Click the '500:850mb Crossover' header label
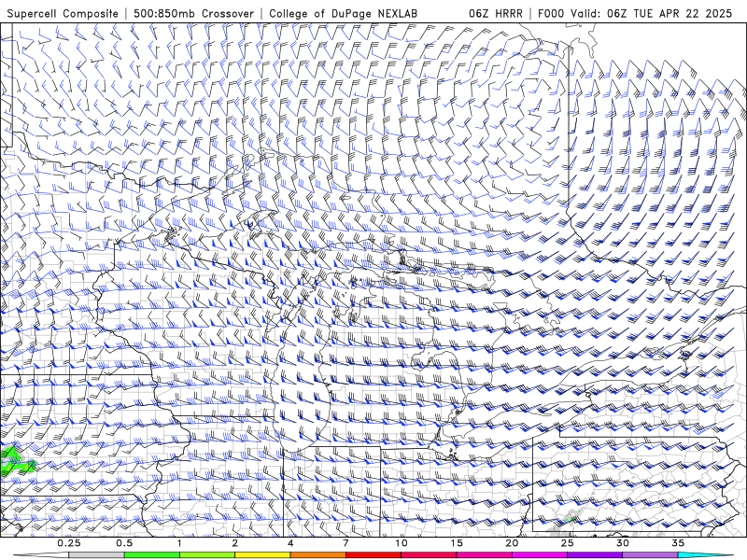747x560 pixels. pos(193,14)
